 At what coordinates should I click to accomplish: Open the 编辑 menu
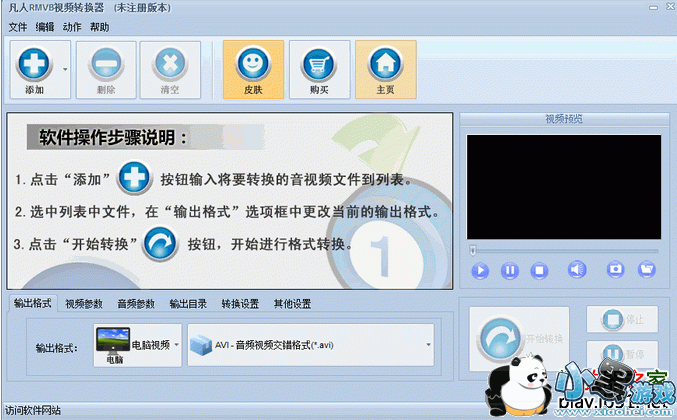pos(45,27)
